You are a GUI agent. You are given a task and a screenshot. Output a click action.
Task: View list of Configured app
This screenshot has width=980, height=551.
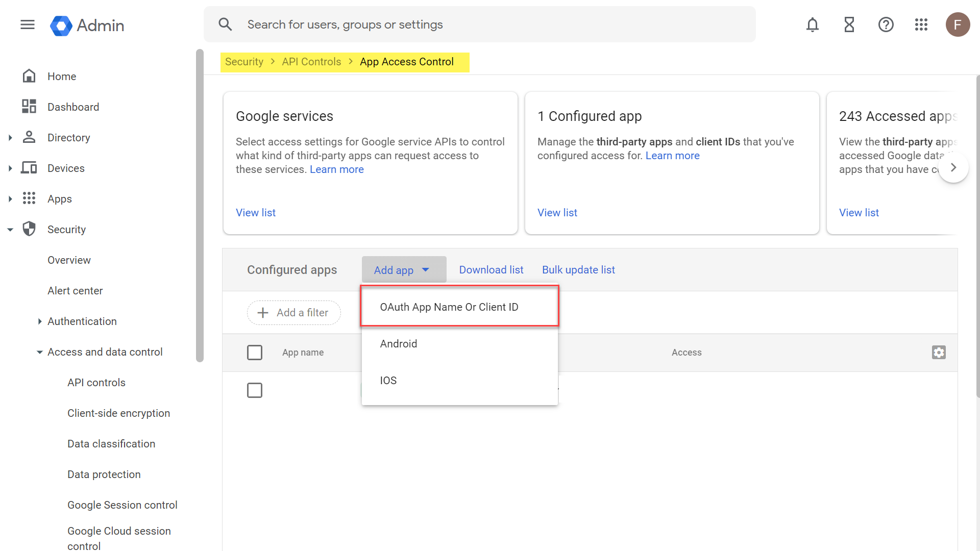coord(557,213)
